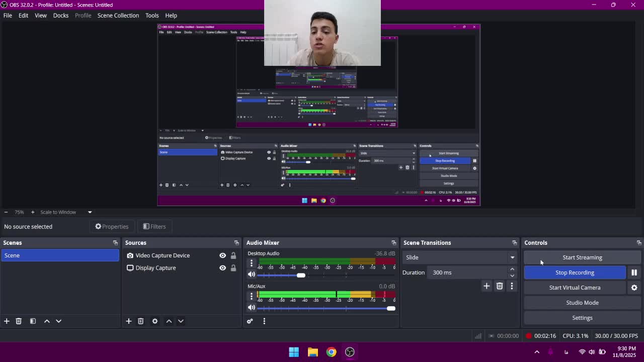Pause the recording with the pause icon
This screenshot has height=362, width=644.
click(634, 273)
